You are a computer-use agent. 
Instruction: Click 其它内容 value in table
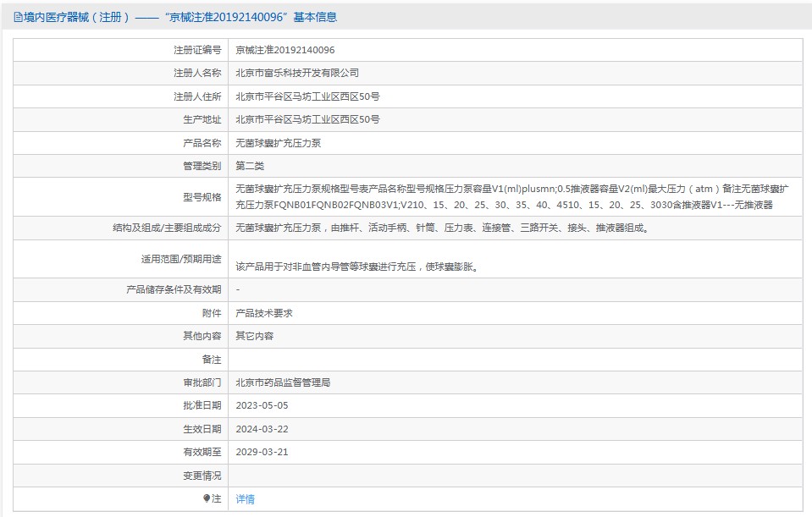(254, 336)
